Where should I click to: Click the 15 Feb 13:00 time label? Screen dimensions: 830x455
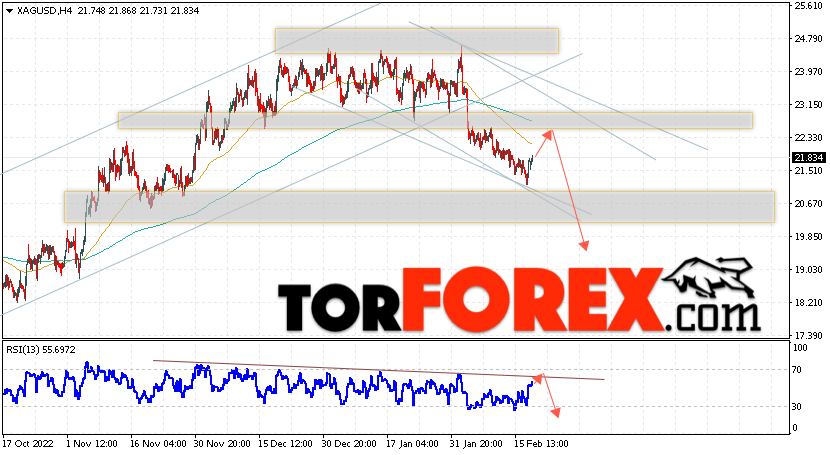(542, 443)
